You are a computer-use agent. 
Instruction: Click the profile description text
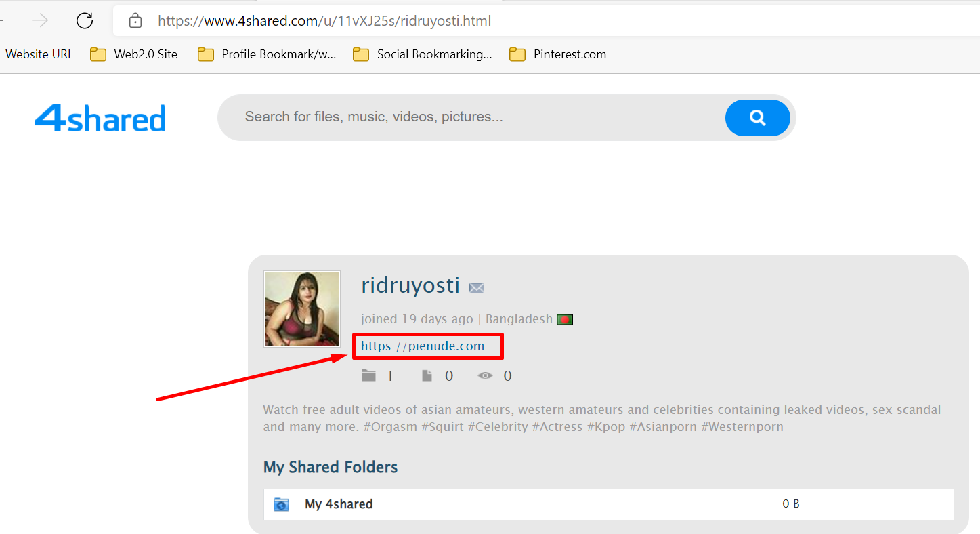click(x=602, y=418)
